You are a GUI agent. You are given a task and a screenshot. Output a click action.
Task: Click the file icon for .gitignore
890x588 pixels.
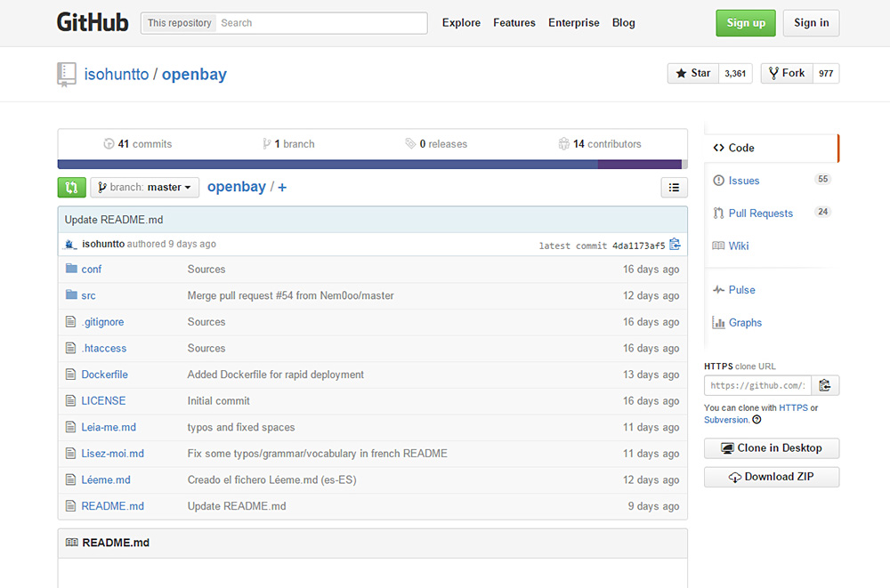click(70, 322)
